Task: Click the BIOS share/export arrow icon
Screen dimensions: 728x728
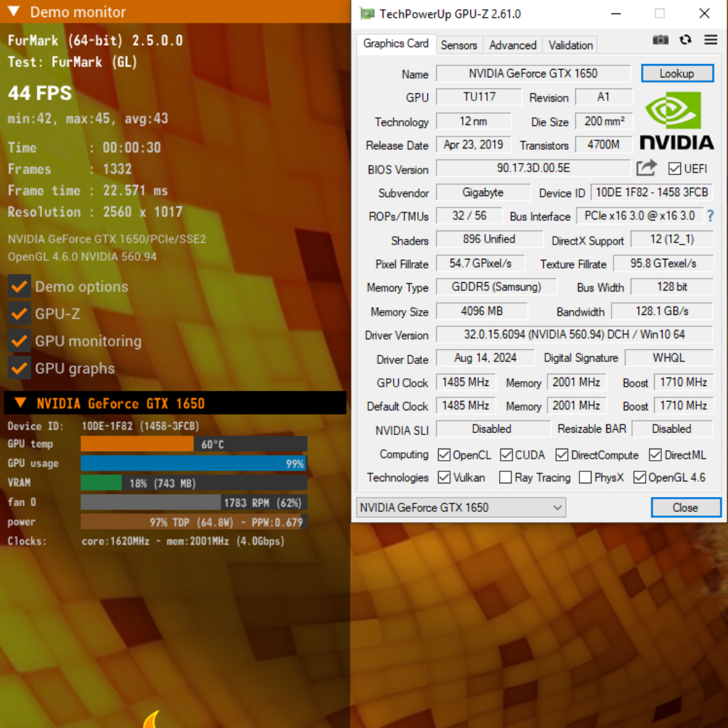Action: [646, 168]
